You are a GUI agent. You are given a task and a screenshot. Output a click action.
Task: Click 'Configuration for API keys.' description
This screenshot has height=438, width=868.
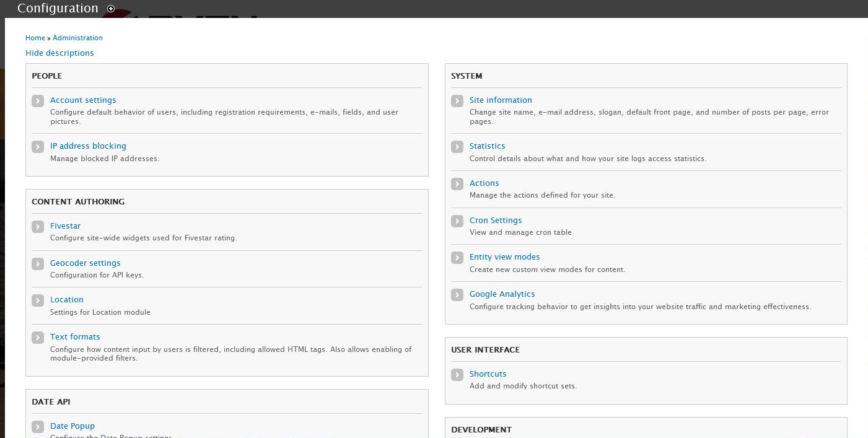(97, 275)
